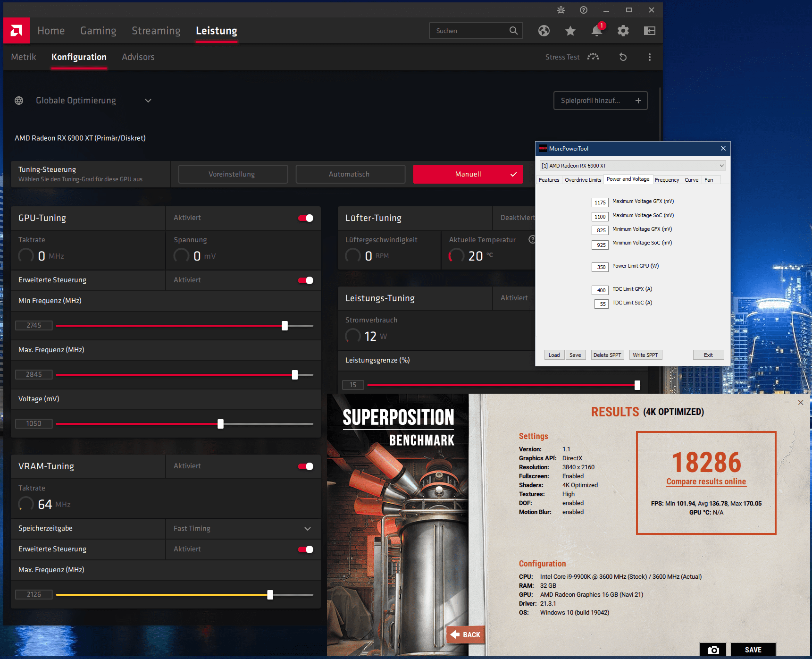
Task: Click the Globale Optimierung globe icon
Action: [19, 101]
